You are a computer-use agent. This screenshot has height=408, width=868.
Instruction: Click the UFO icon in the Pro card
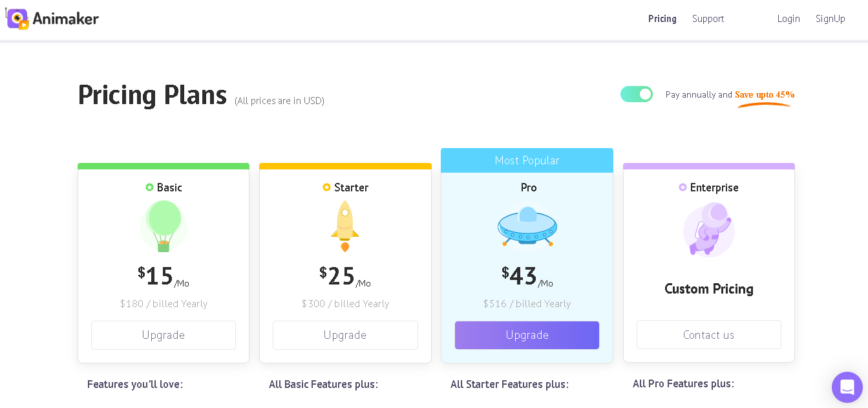[527, 226]
